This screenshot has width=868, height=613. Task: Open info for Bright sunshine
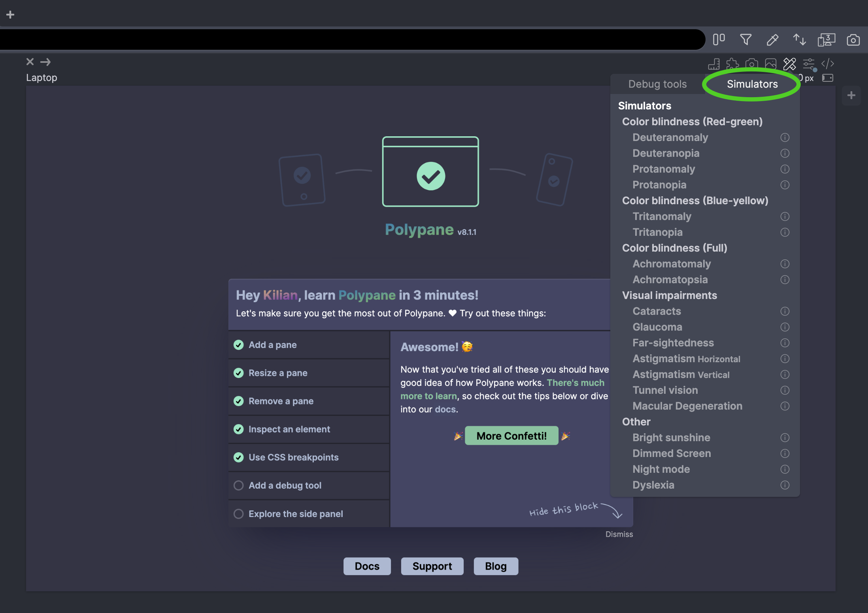pyautogui.click(x=785, y=438)
